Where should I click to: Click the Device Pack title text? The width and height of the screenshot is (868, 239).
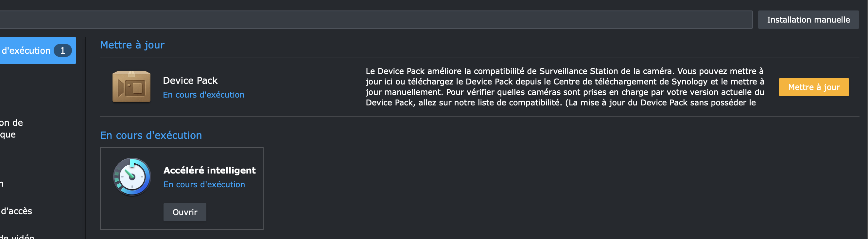tap(190, 81)
